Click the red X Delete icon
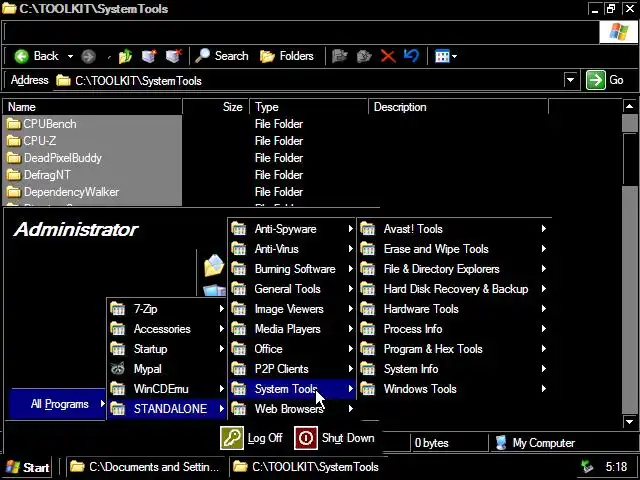The width and height of the screenshot is (640, 480). coord(388,56)
